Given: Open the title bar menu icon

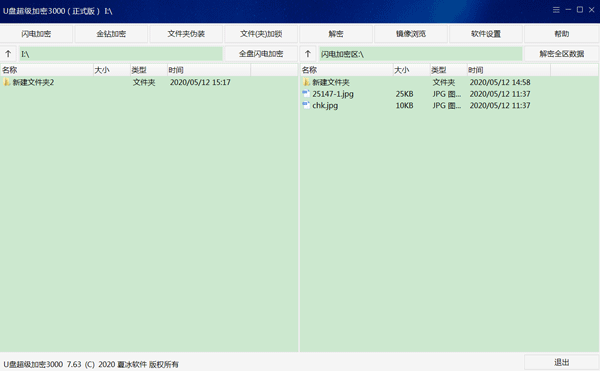Looking at the screenshot, I should pos(556,10).
